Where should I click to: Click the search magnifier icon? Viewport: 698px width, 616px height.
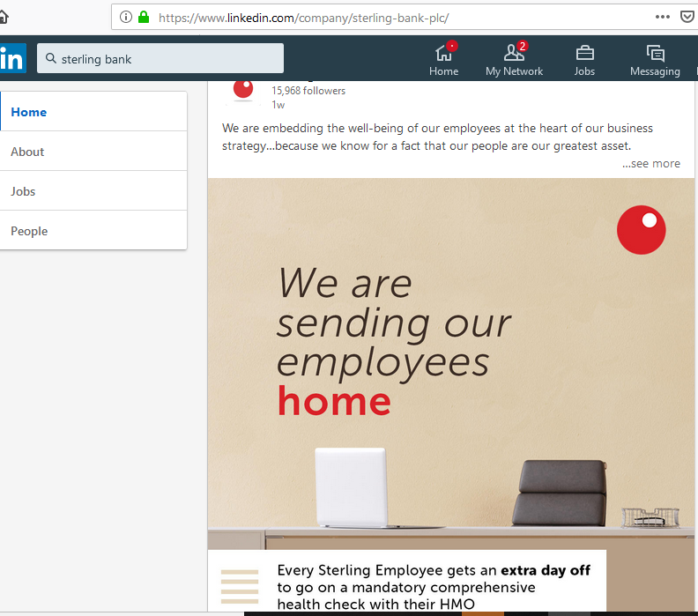click(x=51, y=58)
